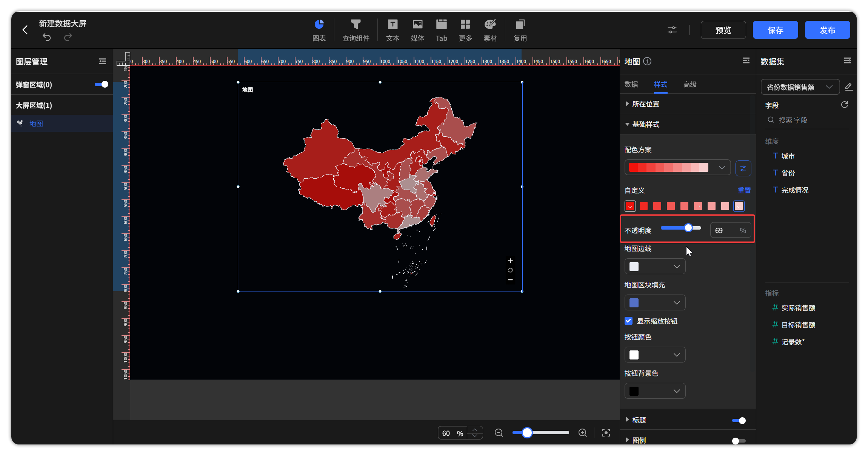Switch to the 数据 tab
The image size is (868, 452).
point(631,84)
